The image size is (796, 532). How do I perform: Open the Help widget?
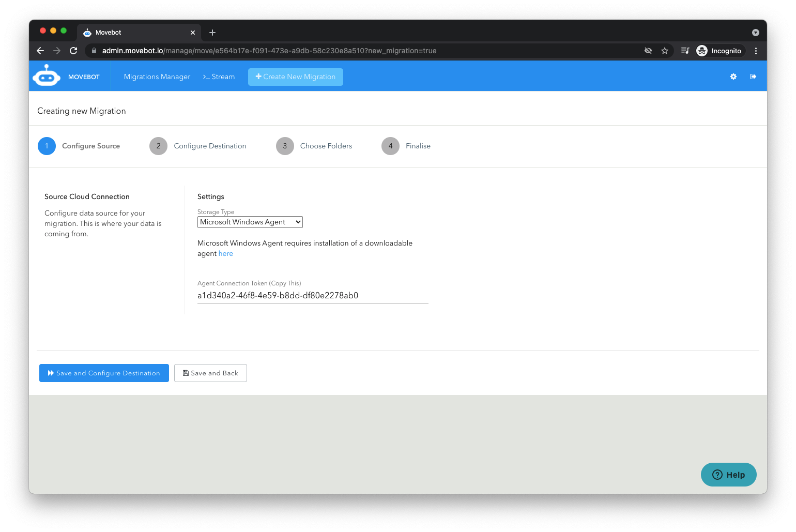point(729,475)
